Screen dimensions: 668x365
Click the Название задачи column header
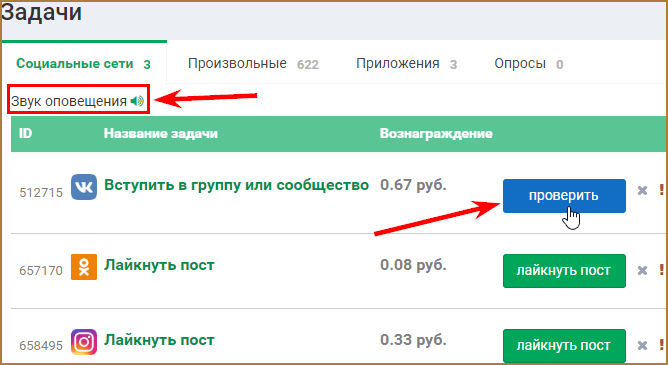coord(161,134)
